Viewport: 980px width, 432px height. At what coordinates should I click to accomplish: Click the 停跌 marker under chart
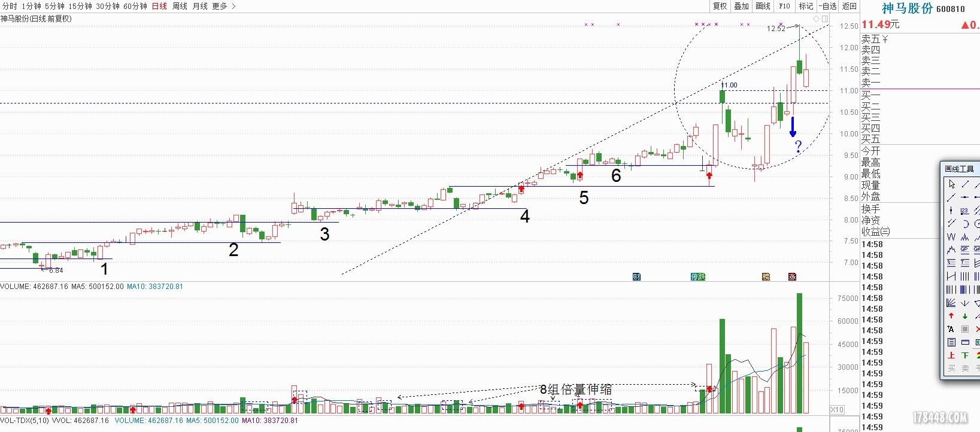[x=698, y=276]
